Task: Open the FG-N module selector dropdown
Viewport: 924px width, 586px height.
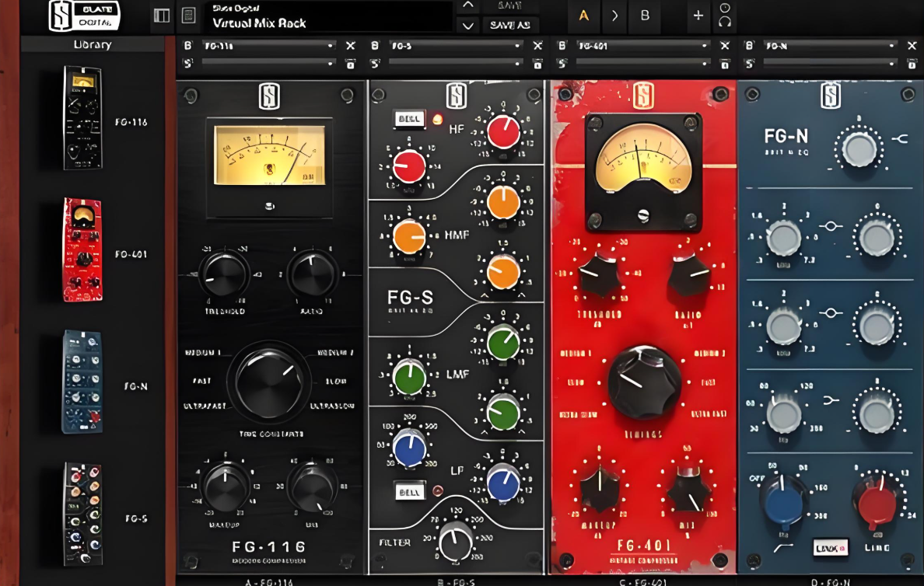Action: pyautogui.click(x=831, y=45)
